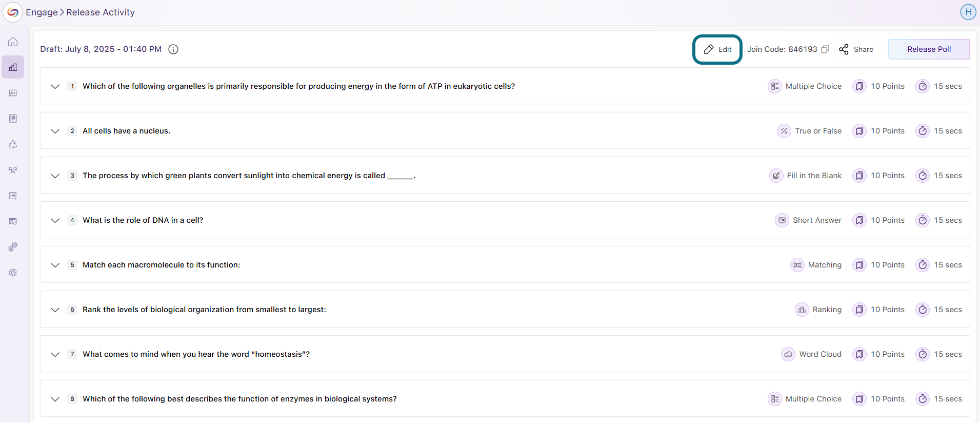Click 15 secs label on question 2
The width and height of the screenshot is (980, 422).
[948, 131]
